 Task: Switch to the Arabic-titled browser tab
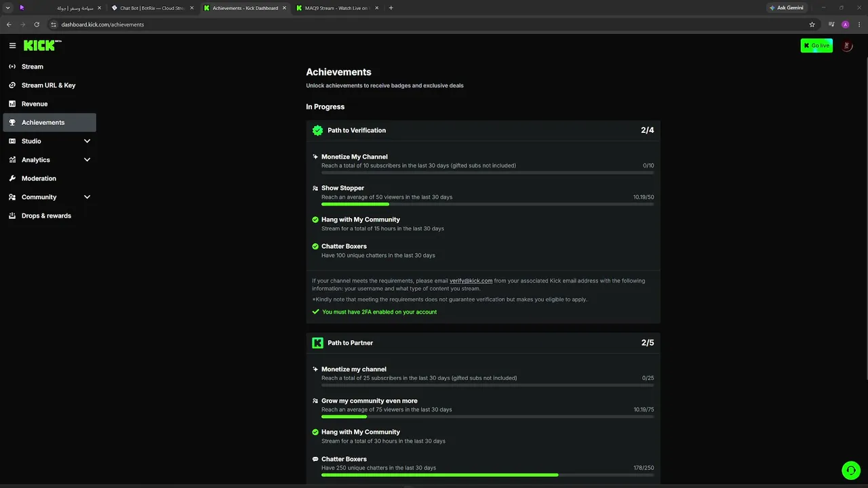coord(60,8)
